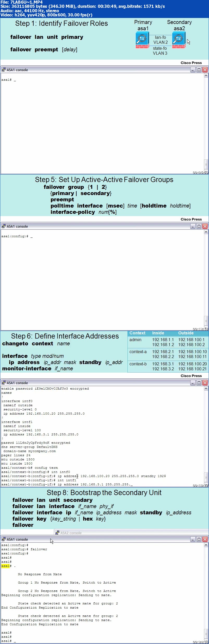Click the 'Step 5: Set Up Active-Active Failover Groups' heading

[104, 180]
